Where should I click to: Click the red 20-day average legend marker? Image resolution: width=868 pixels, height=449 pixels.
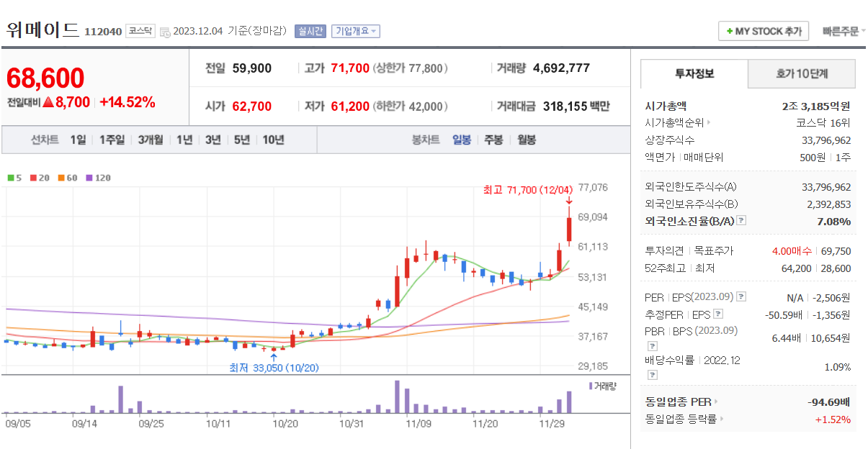pyautogui.click(x=33, y=177)
